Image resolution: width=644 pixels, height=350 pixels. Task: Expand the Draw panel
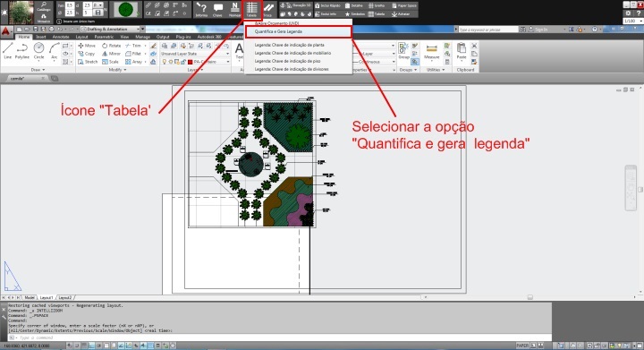click(38, 70)
